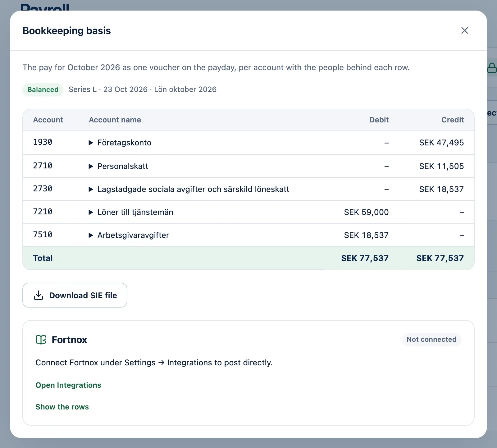497x448 pixels.
Task: Click the Account column header
Action: [x=48, y=120]
